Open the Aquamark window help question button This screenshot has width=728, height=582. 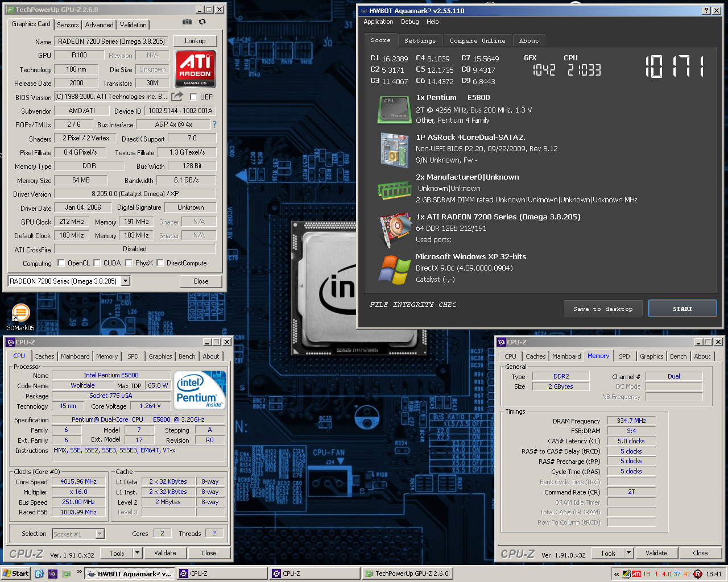point(706,10)
